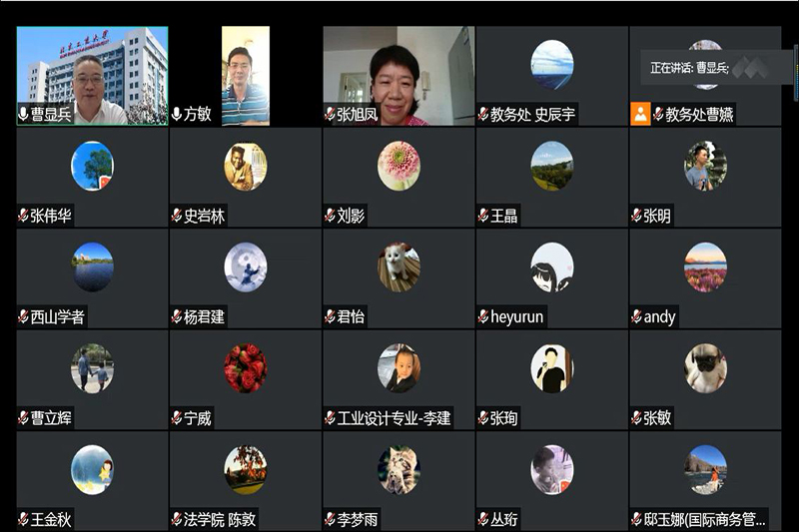Select the white kitten avatar of 君怡
Image resolution: width=799 pixels, height=532 pixels.
coord(399,267)
